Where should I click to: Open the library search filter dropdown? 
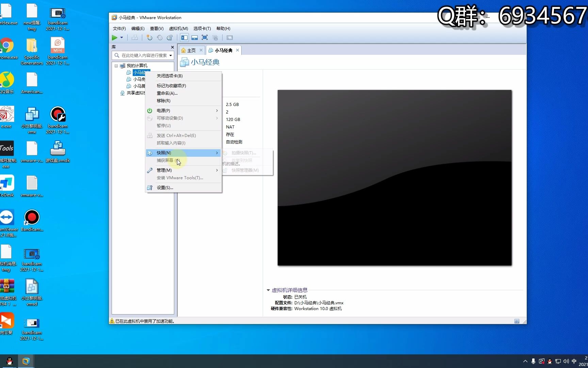click(170, 56)
